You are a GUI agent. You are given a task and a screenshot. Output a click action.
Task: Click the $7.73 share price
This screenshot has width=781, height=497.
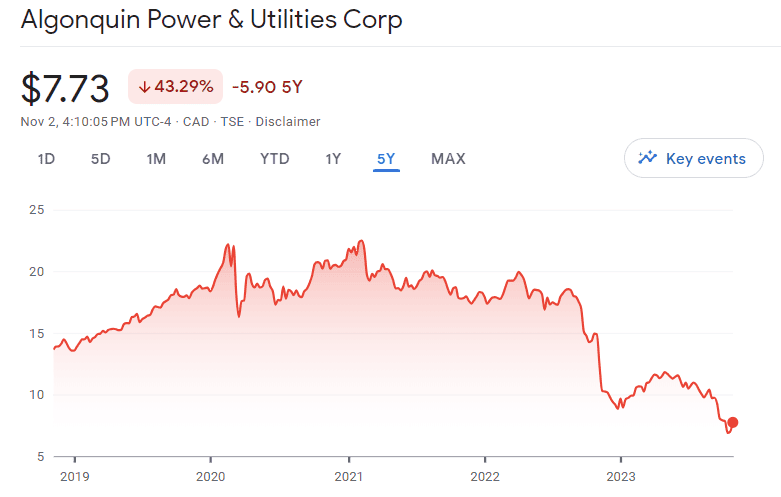click(x=65, y=88)
